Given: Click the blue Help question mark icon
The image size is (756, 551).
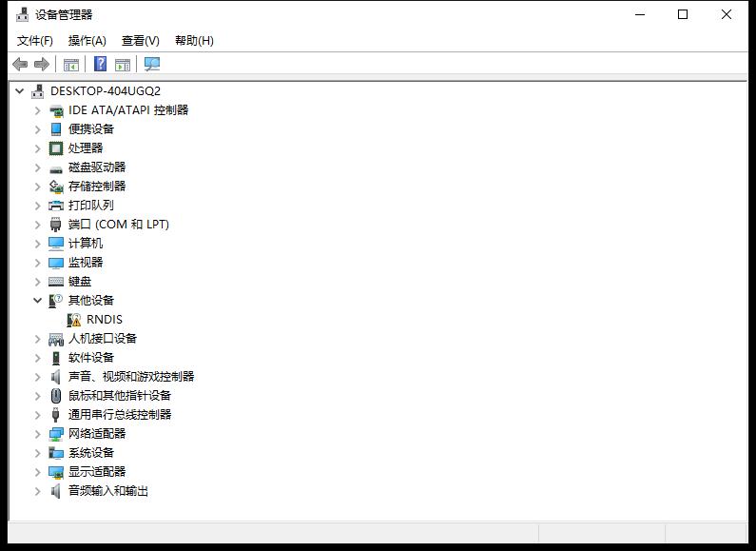Looking at the screenshot, I should point(100,64).
